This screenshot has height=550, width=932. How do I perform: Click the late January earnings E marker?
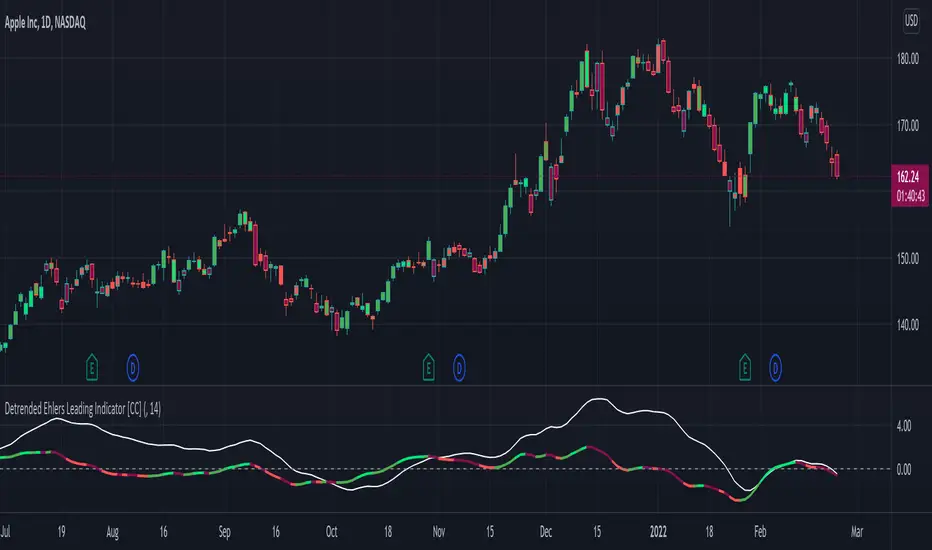(745, 367)
